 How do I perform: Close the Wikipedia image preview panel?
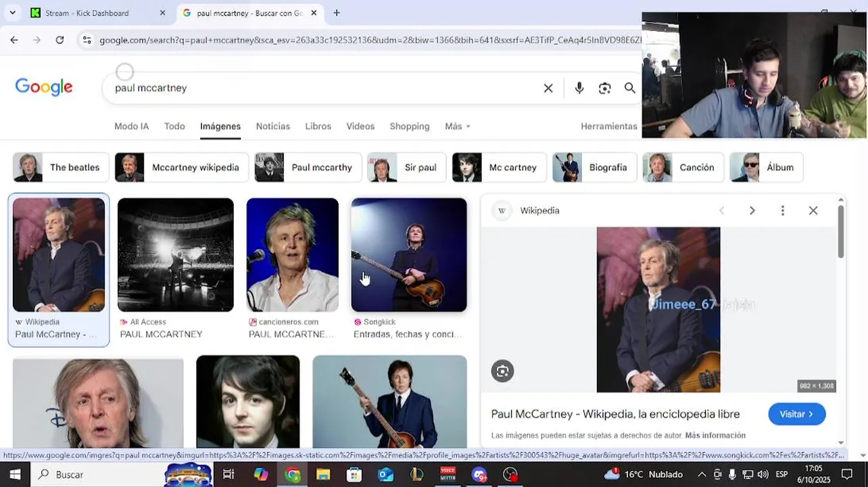pos(813,210)
